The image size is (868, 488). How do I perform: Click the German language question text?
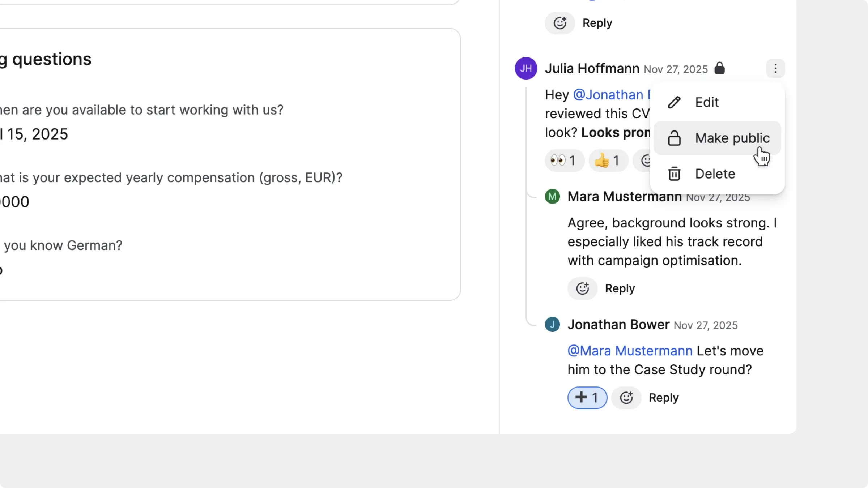point(61,245)
